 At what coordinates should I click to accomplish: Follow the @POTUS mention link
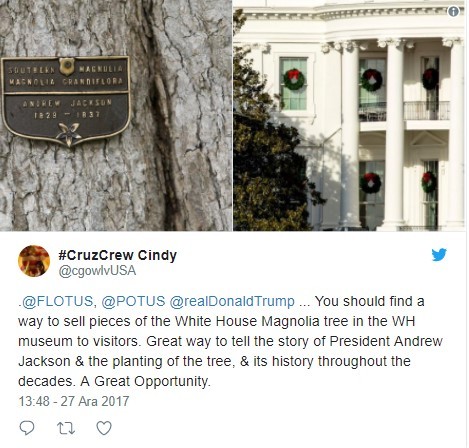coord(133,301)
